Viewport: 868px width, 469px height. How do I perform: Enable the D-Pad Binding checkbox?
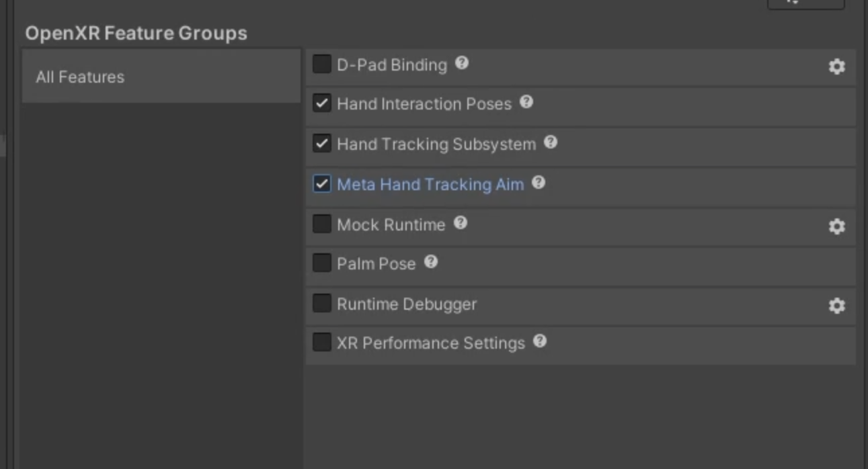click(x=321, y=65)
